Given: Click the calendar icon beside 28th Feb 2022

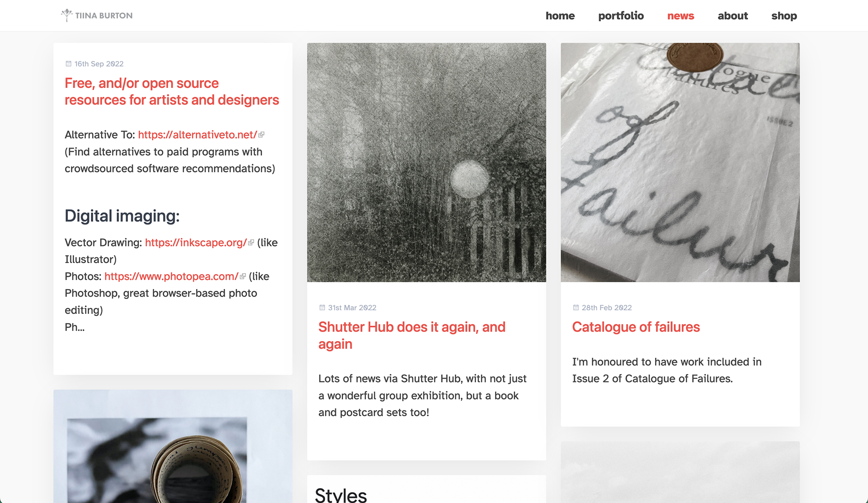Looking at the screenshot, I should tap(576, 308).
